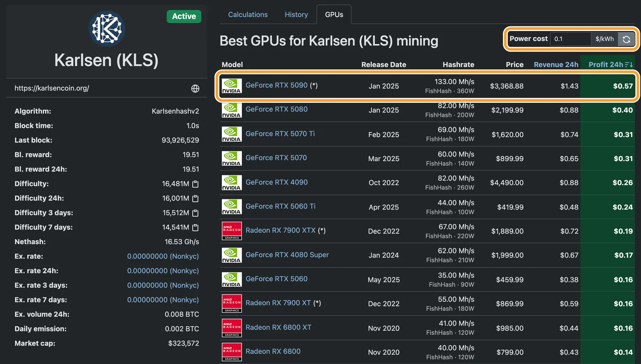
Task: Open the GeForce RTX 5090 link
Action: [x=276, y=85]
